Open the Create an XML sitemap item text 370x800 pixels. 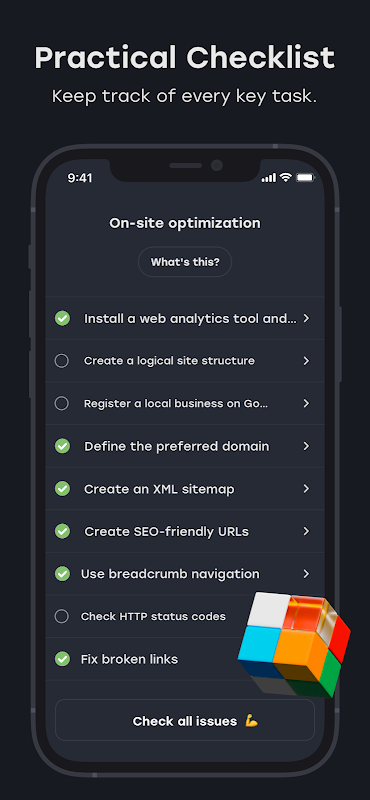(x=159, y=489)
